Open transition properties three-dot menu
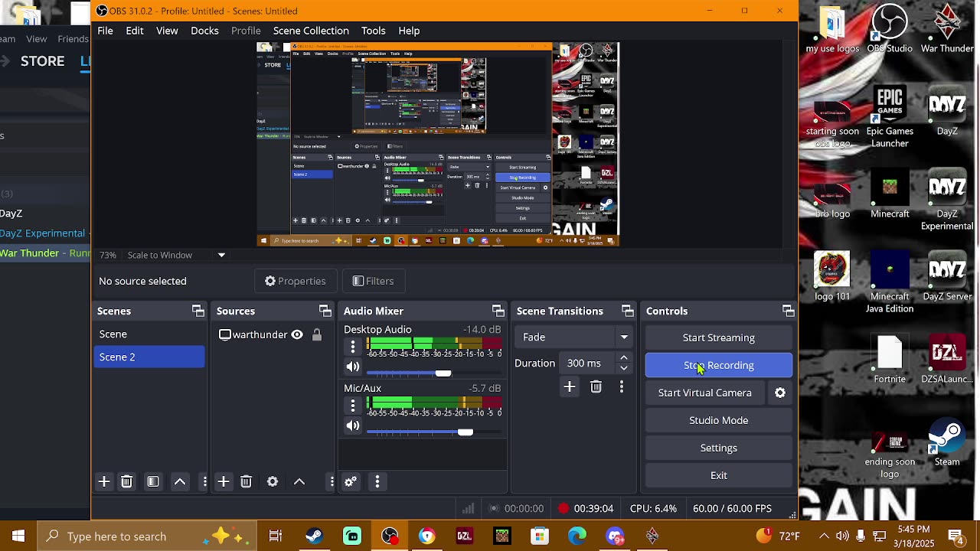The image size is (980, 551). point(622,387)
